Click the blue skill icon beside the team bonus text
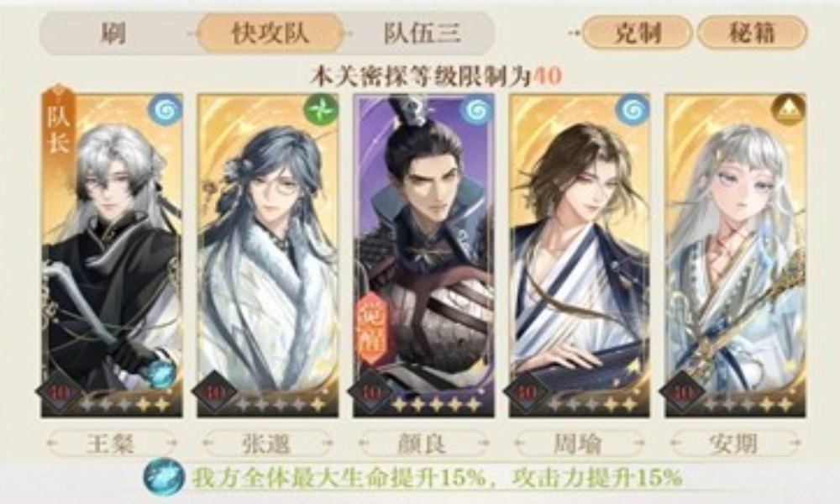 (x=164, y=475)
